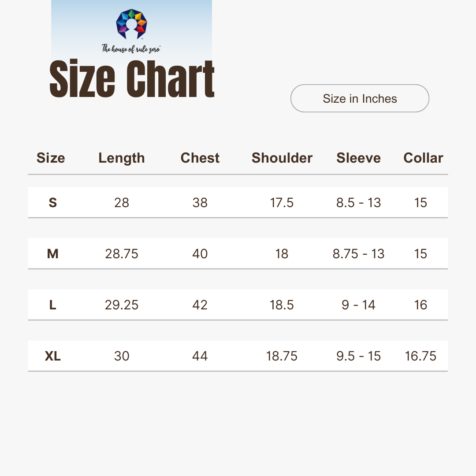Click the S size row label
This screenshot has height=476, width=476.
click(53, 202)
